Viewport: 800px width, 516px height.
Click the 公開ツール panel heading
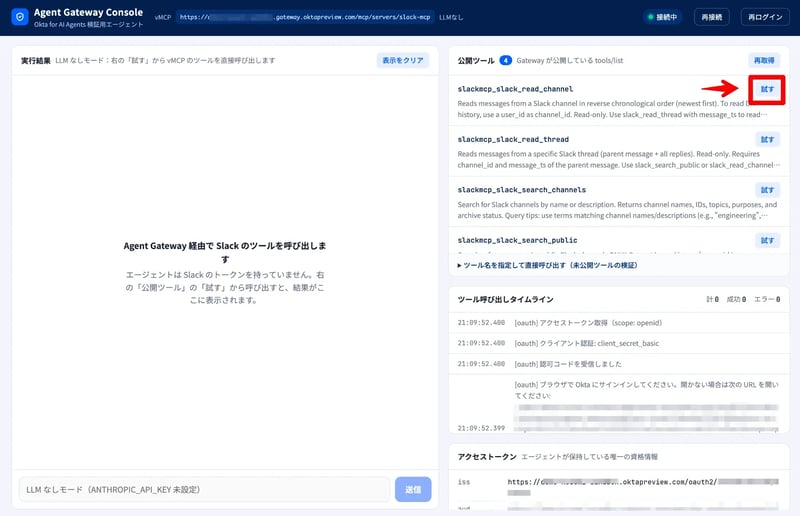(476, 60)
